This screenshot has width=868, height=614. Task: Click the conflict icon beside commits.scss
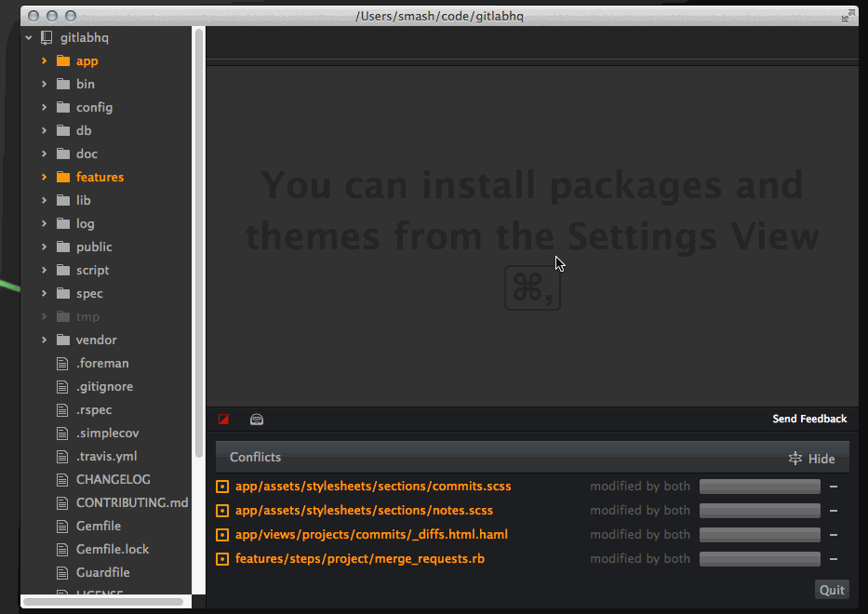(222, 487)
